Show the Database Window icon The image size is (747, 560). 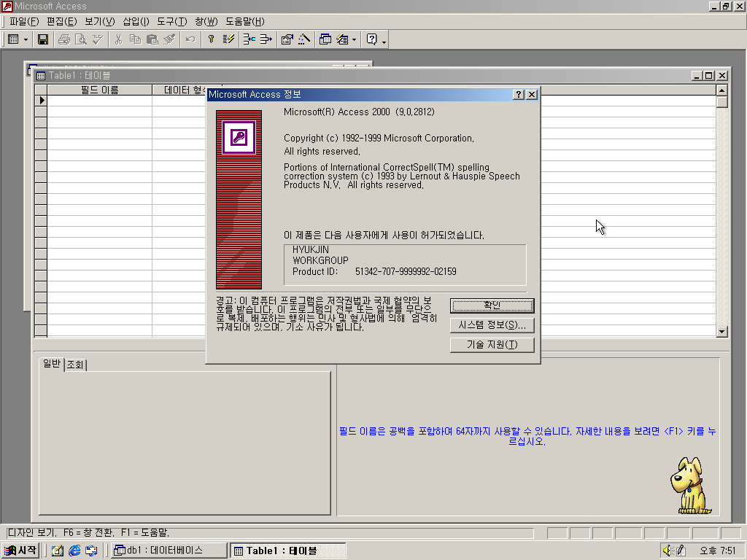[325, 39]
